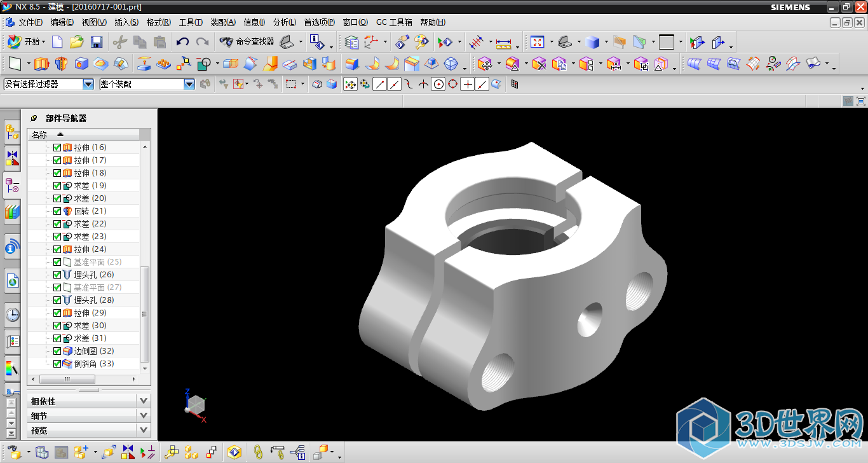Click the Delete Face icon
This screenshot has height=463, width=868.
pyautogui.click(x=539, y=64)
